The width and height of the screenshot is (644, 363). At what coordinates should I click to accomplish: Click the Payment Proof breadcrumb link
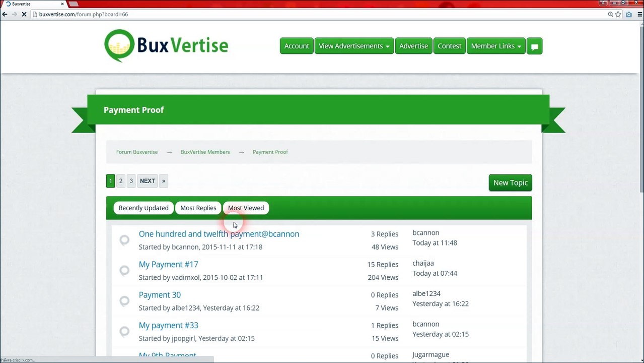270,152
